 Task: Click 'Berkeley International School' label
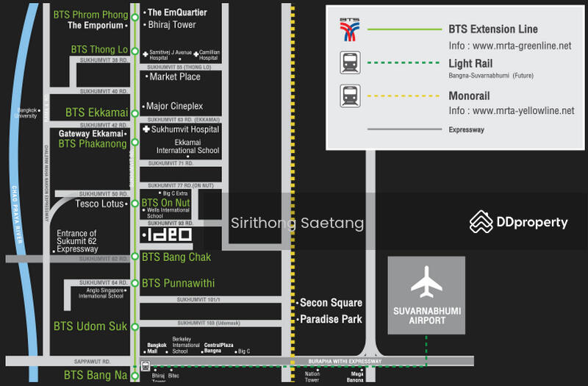(186, 345)
